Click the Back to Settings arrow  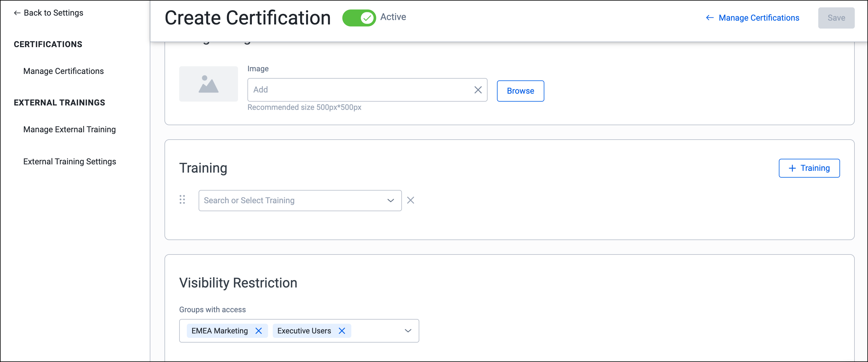click(17, 13)
